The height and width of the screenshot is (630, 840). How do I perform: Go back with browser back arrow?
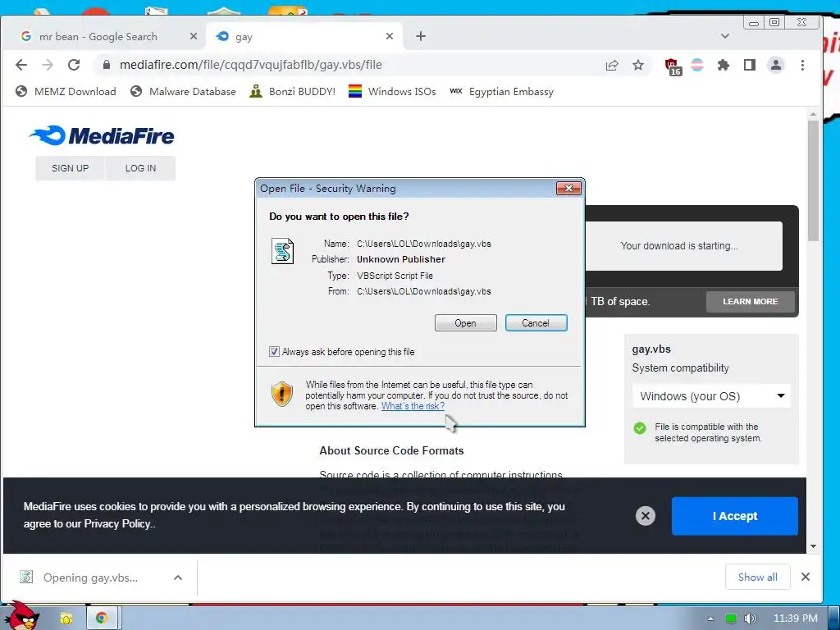click(21, 65)
